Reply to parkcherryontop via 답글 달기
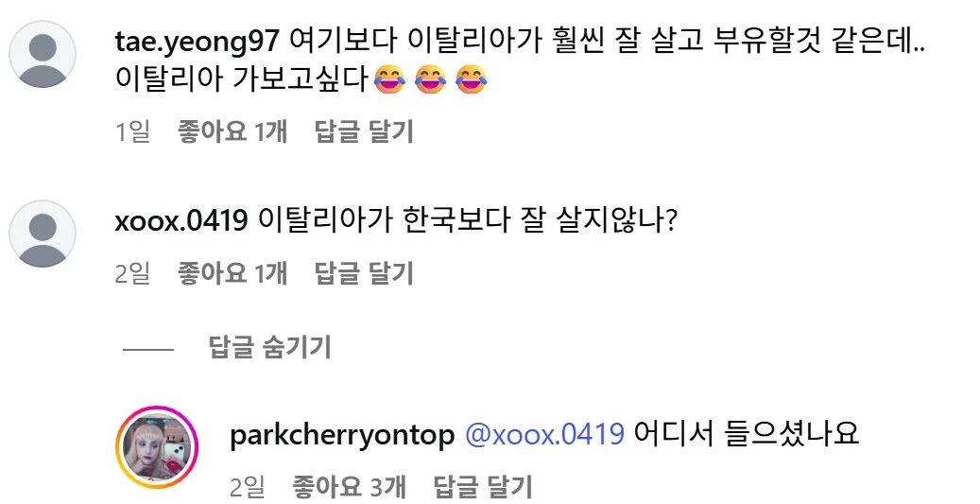This screenshot has width=980, height=504. coord(483,486)
